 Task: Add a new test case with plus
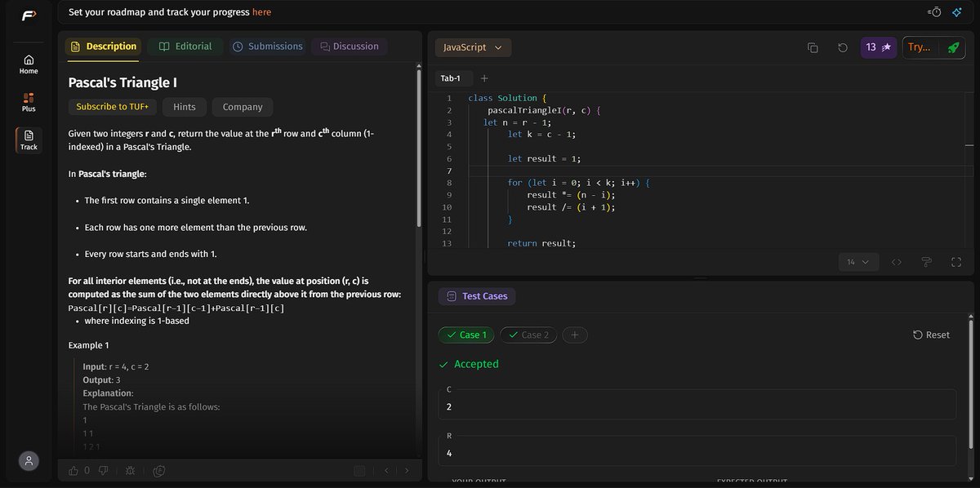(574, 335)
